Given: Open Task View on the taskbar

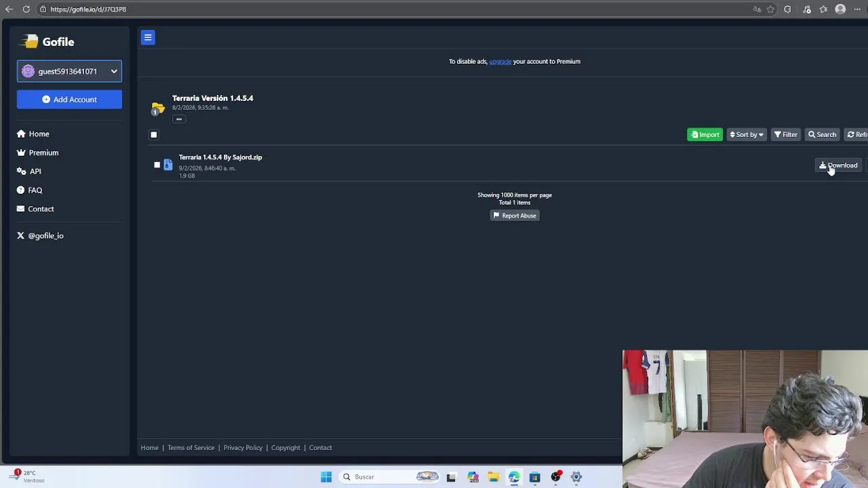Looking at the screenshot, I should (x=451, y=477).
